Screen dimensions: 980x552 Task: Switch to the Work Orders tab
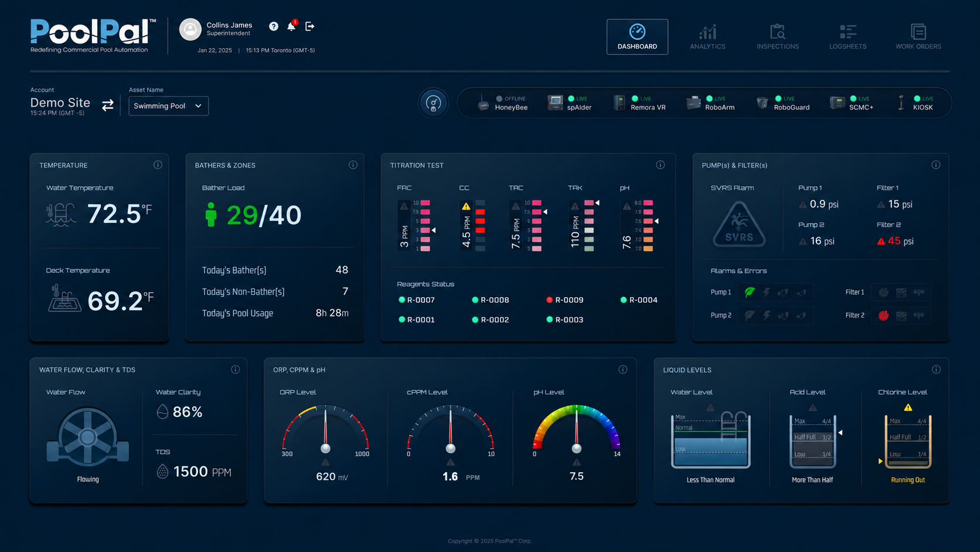click(918, 37)
